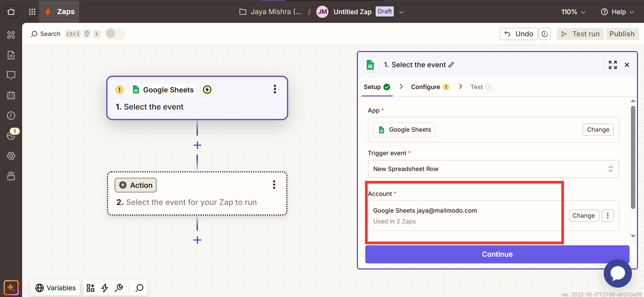Change the selected app

point(598,130)
